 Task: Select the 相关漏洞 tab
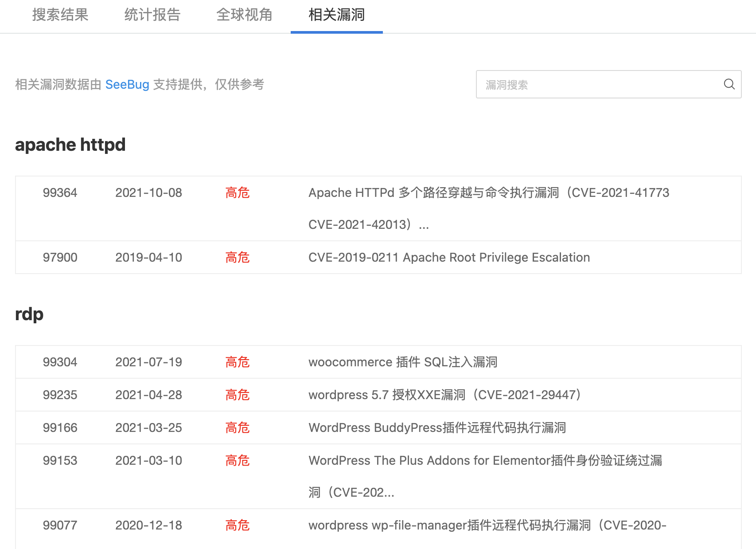[337, 15]
